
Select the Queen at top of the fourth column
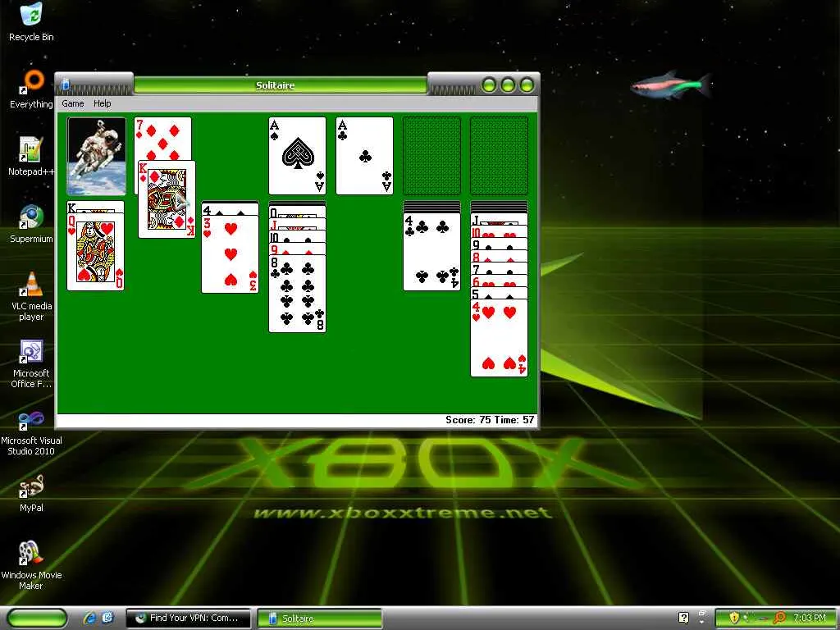click(x=297, y=213)
